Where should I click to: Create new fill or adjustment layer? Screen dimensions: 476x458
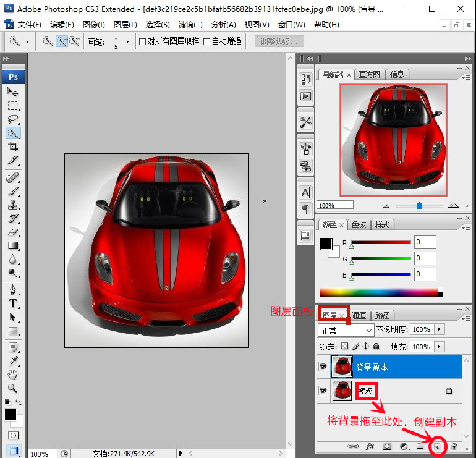pyautogui.click(x=404, y=446)
